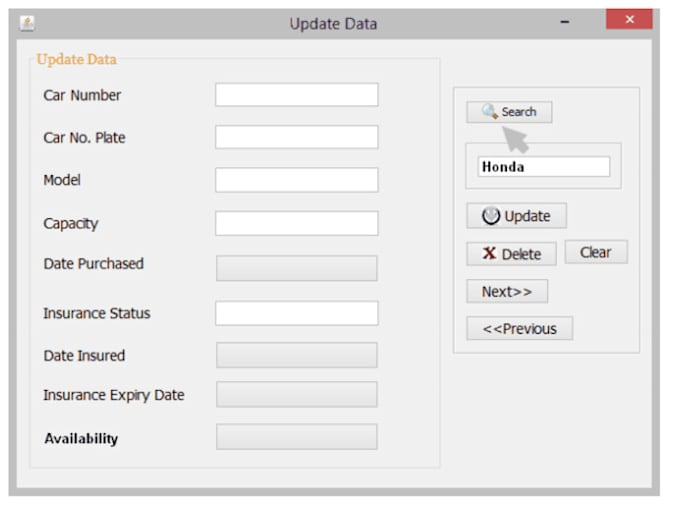The height and width of the screenshot is (513, 680).
Task: Click the Car Number input field
Action: tap(297, 95)
